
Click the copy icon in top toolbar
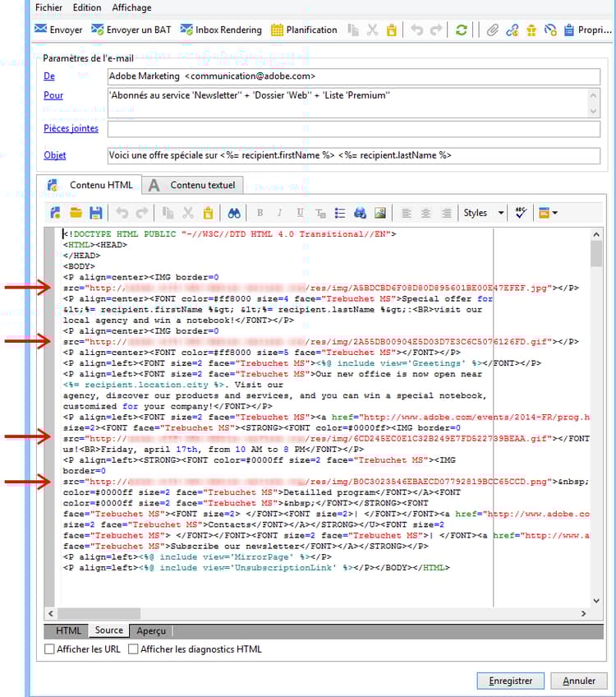coord(353,30)
